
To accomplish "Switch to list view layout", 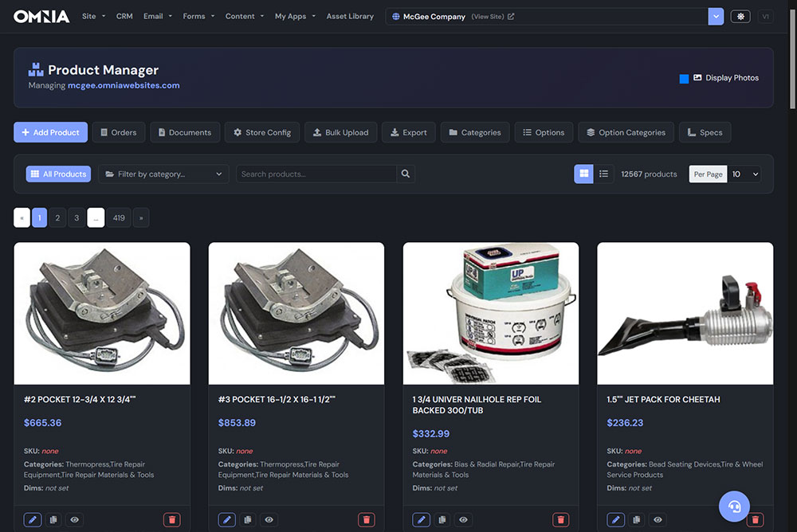I will pyautogui.click(x=604, y=174).
